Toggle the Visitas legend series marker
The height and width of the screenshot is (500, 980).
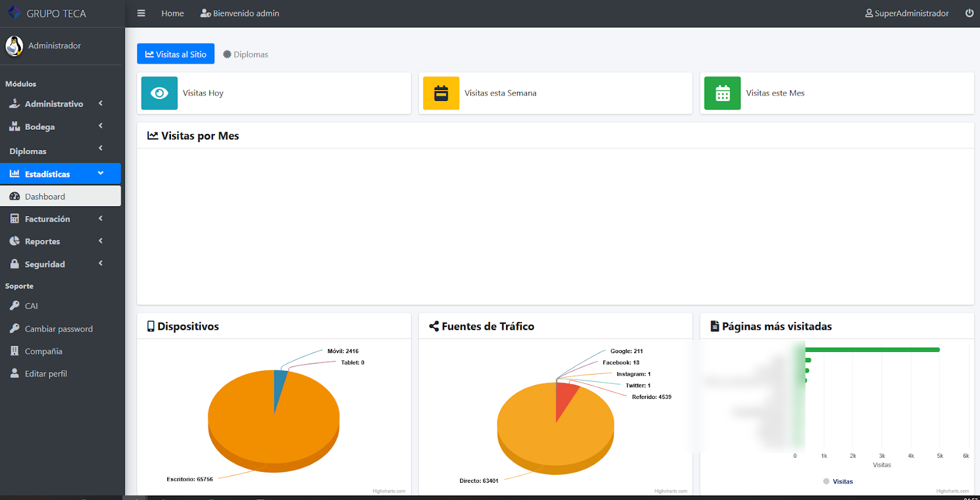tap(826, 482)
